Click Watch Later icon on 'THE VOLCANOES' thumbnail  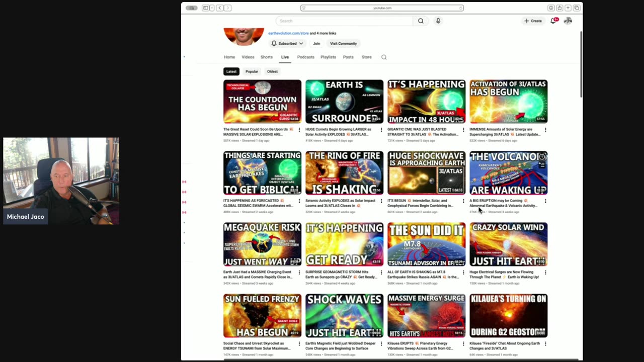(x=542, y=157)
